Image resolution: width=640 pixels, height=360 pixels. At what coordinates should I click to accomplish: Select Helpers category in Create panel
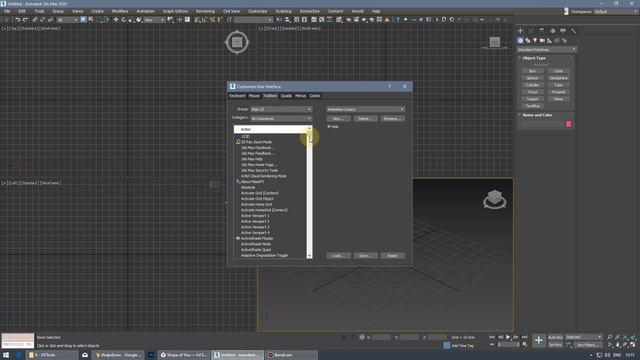click(550, 40)
